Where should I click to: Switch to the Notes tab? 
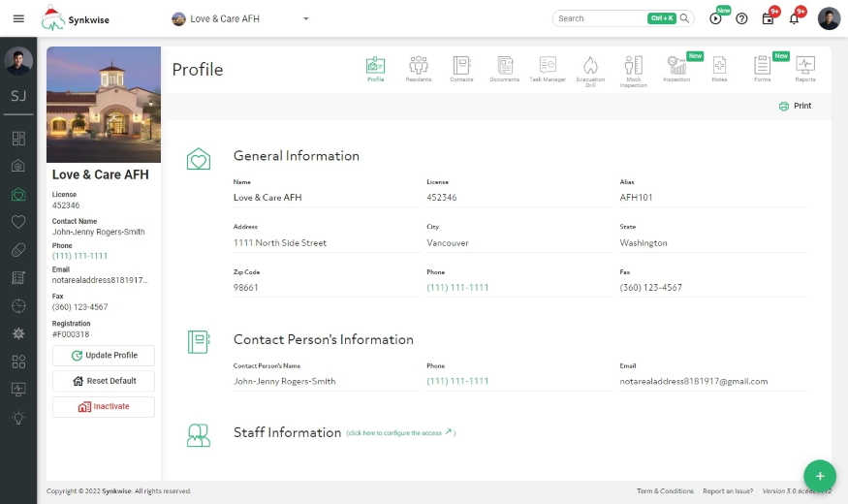click(719, 69)
